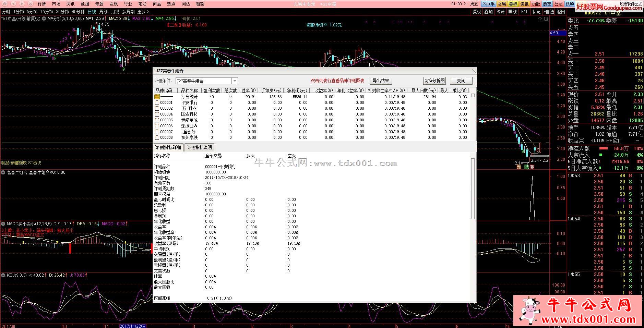The width and height of the screenshot is (644, 328).
Task: Select the 日线 period tab
Action: click(x=92, y=12)
